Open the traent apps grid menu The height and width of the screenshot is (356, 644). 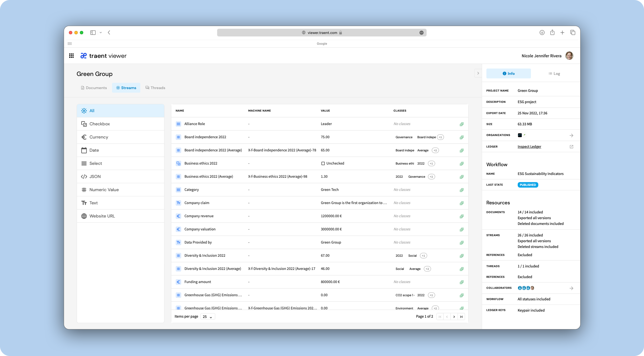[x=71, y=56]
